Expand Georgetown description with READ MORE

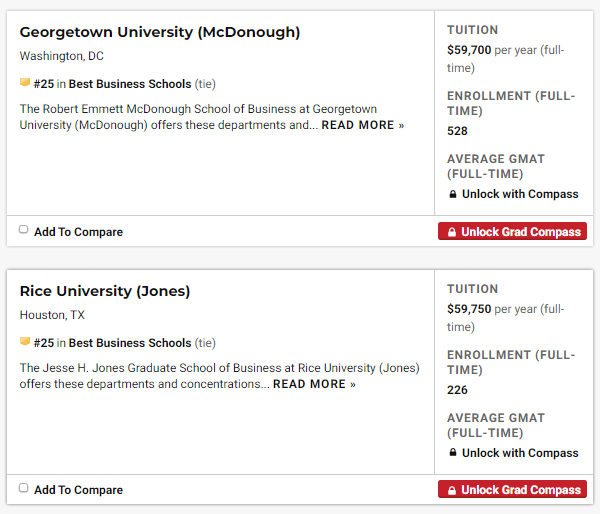(362, 125)
